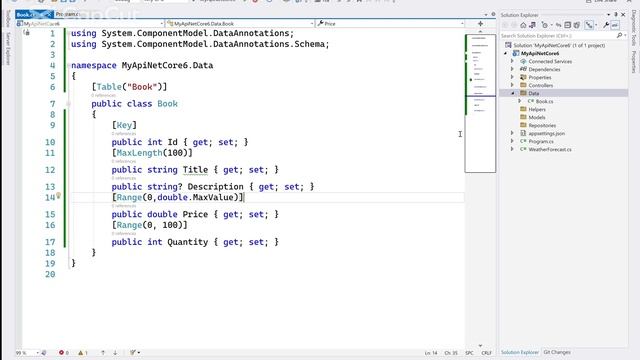Click CRLF line ending indicator
Image resolution: width=640 pixels, height=360 pixels.
point(486,353)
